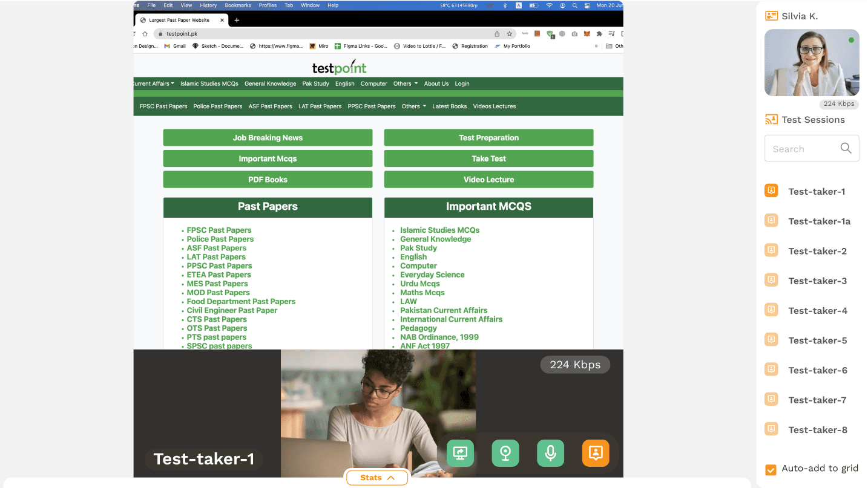Open Pakistan Current Affairs list link
Screen dimensions: 868x488
pos(444,310)
